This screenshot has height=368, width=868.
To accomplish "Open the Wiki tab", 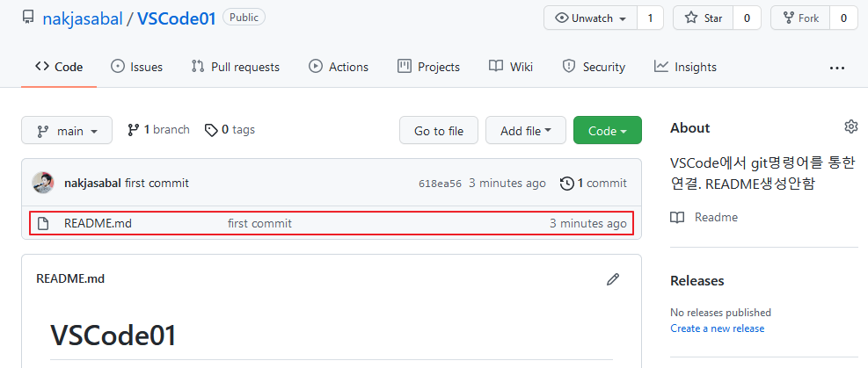I will pos(511,67).
